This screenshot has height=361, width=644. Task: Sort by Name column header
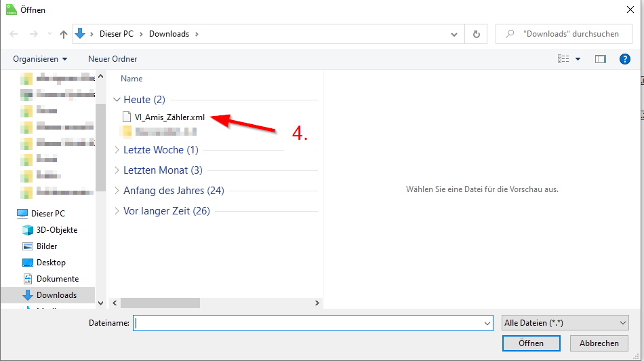coord(132,79)
